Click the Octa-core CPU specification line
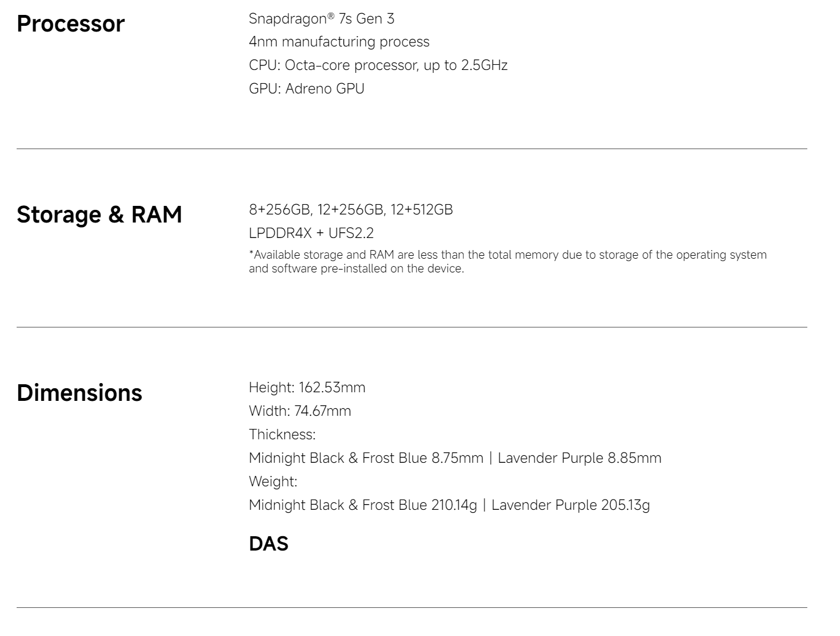Viewport: 840px width, 636px height. pyautogui.click(x=378, y=65)
